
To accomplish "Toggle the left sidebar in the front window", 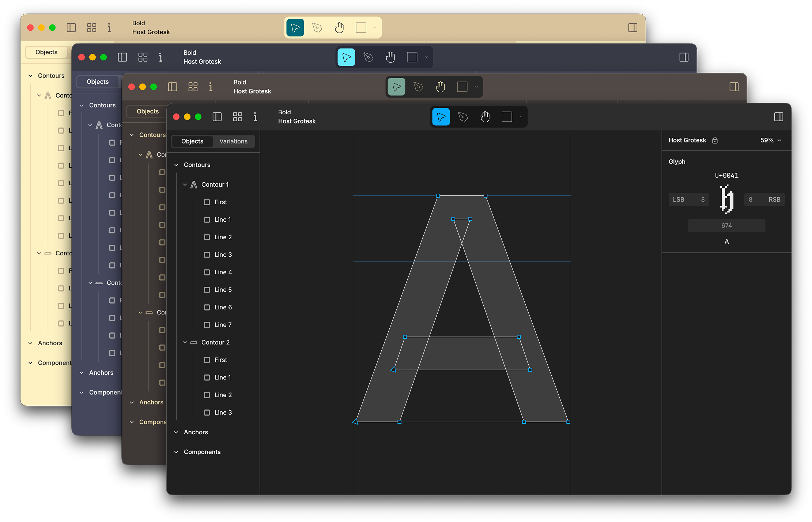I will 217,117.
